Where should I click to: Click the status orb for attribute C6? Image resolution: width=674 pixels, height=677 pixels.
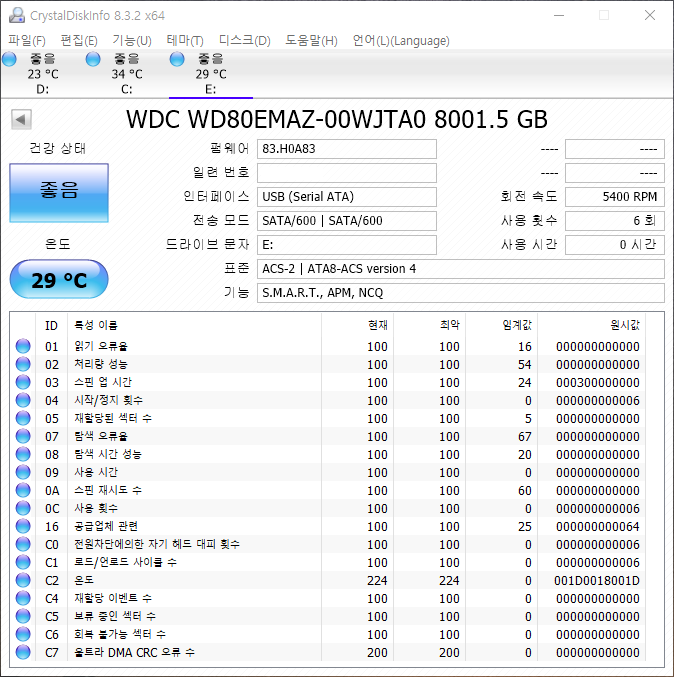pos(23,634)
